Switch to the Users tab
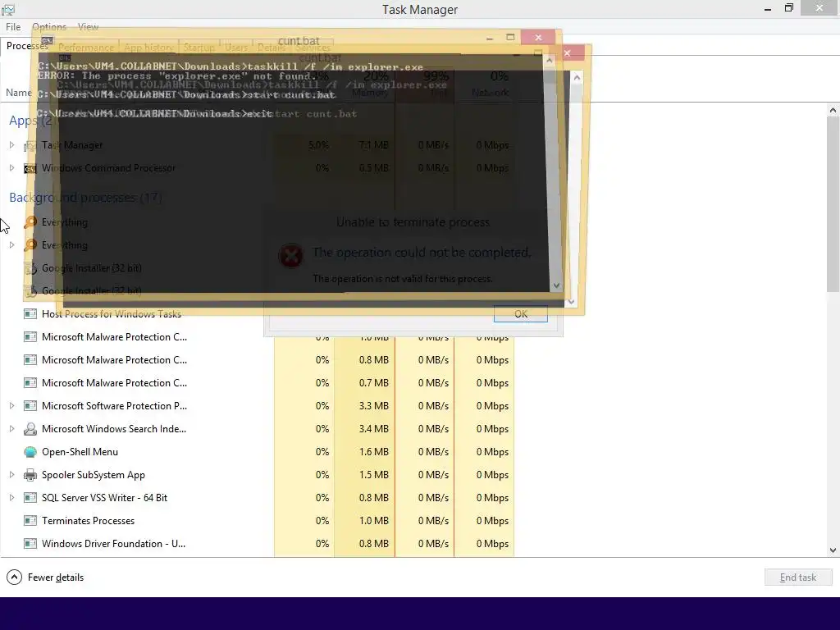 pos(236,48)
